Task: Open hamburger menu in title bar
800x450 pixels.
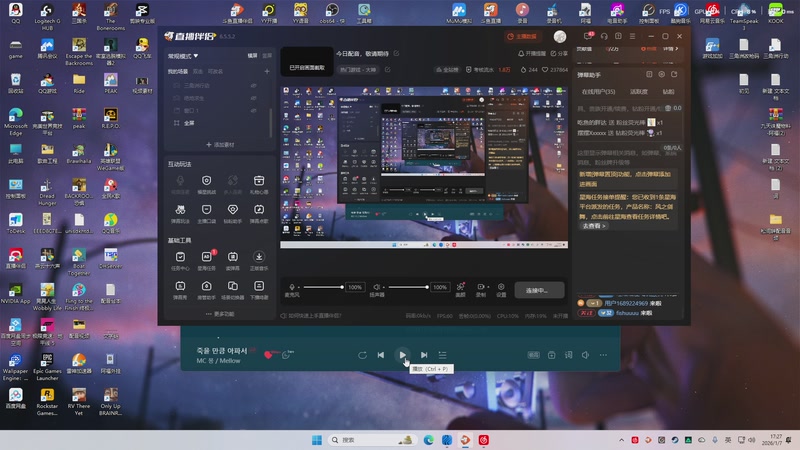Action: (633, 36)
